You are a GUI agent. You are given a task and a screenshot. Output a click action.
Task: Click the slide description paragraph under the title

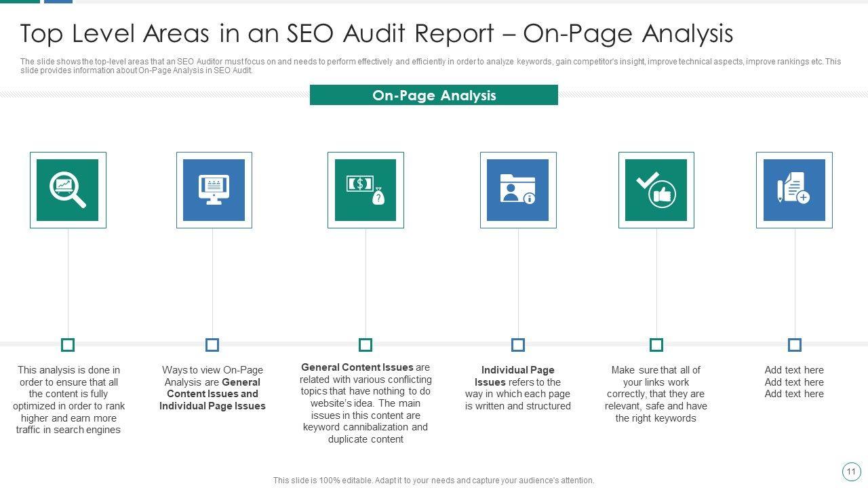(431, 66)
